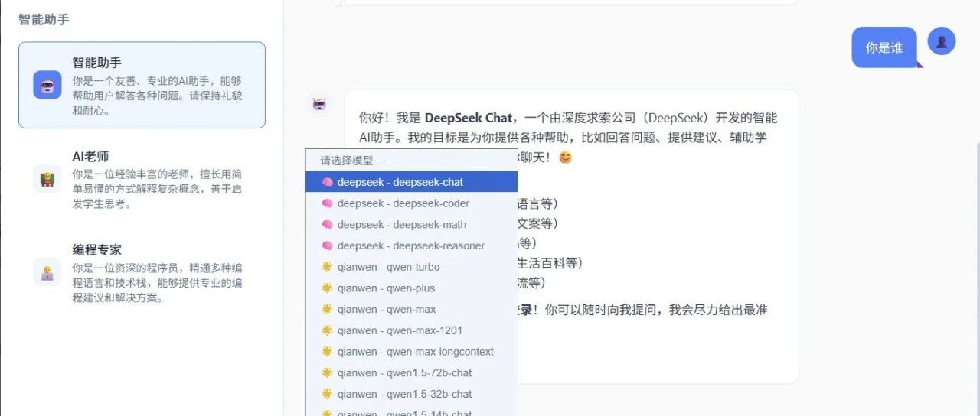Click the 智能助手 sidebar heading text
Image resolution: width=980 pixels, height=416 pixels.
(x=44, y=19)
